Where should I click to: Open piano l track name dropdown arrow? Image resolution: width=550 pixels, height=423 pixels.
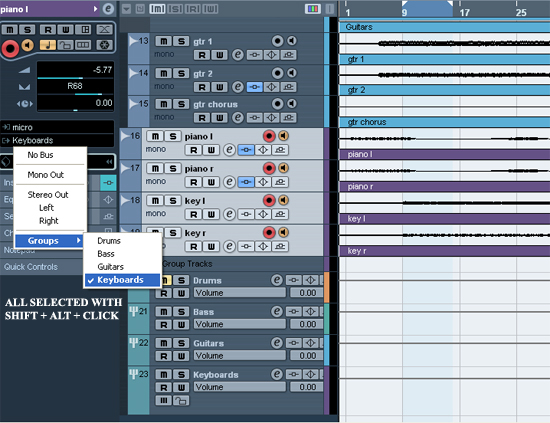point(95,9)
